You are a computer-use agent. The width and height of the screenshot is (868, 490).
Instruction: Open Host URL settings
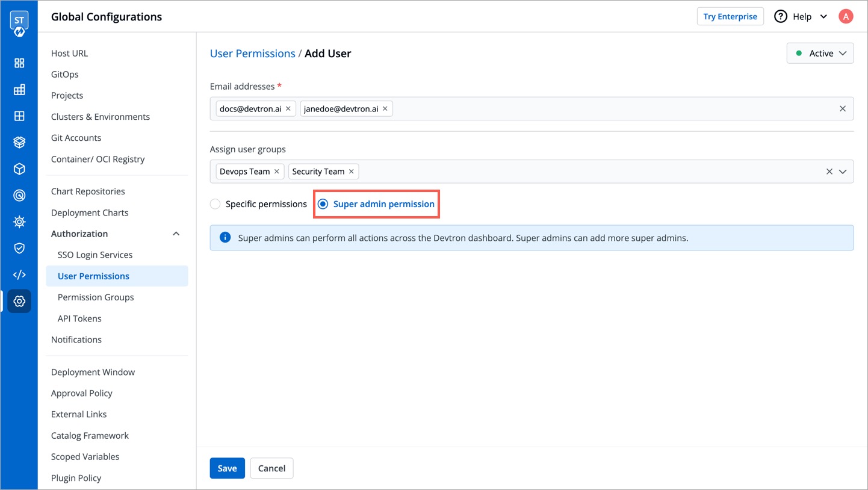[69, 53]
